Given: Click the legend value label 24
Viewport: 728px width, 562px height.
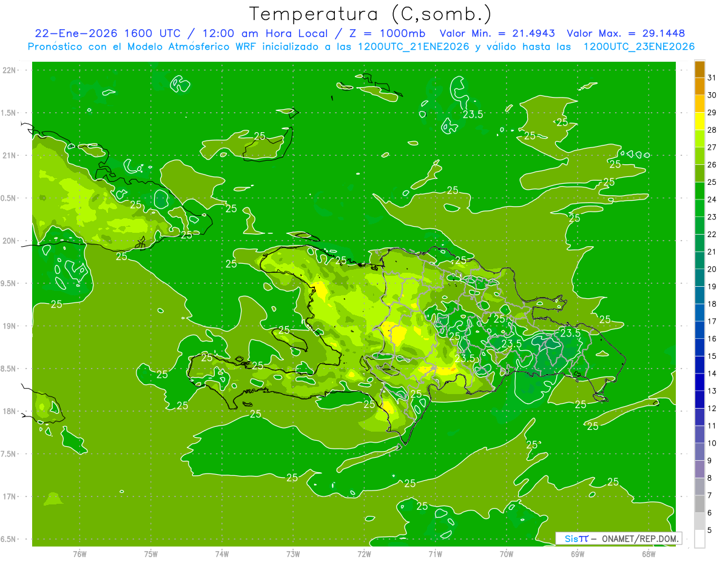Looking at the screenshot, I should [x=712, y=199].
